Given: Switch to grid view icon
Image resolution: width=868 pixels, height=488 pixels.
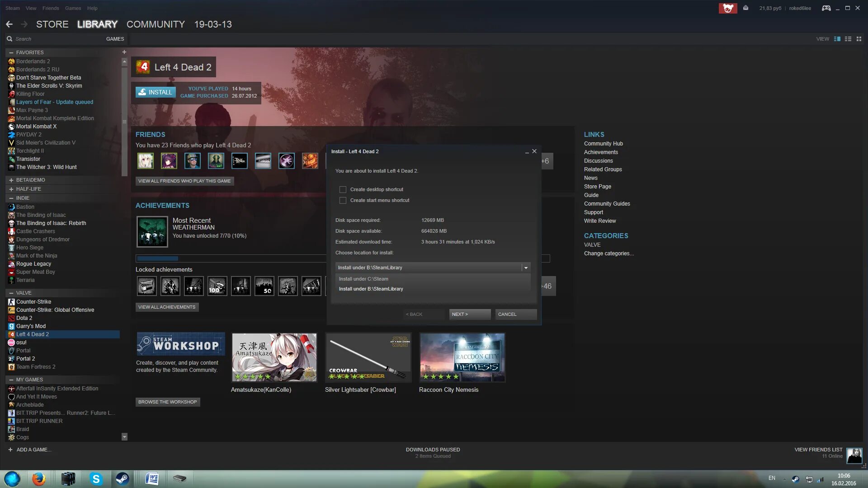Looking at the screenshot, I should (x=859, y=39).
